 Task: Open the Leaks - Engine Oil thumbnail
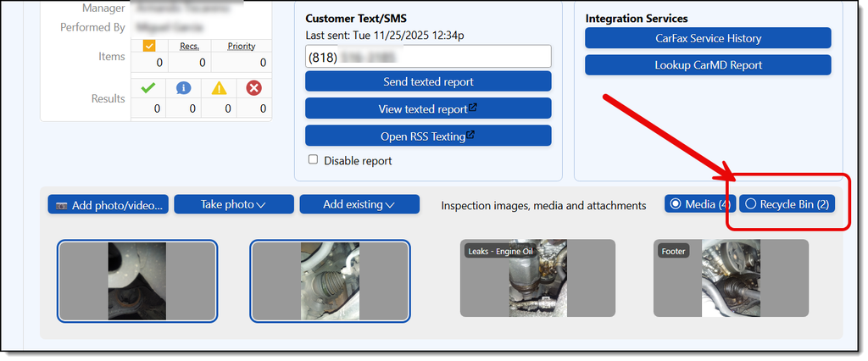coord(537,278)
